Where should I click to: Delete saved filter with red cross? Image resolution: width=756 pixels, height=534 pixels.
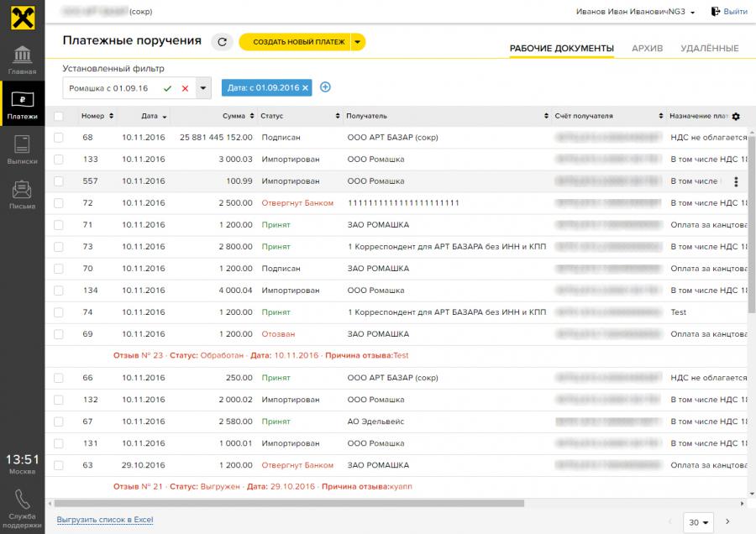pyautogui.click(x=185, y=88)
